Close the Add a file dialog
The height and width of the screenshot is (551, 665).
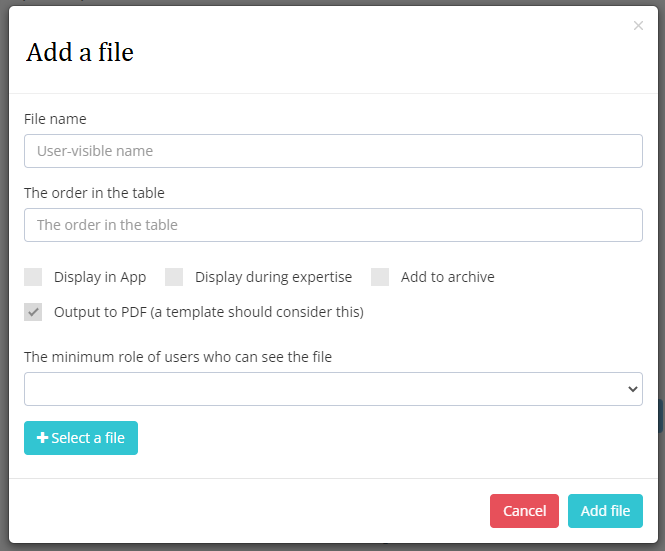click(x=638, y=26)
